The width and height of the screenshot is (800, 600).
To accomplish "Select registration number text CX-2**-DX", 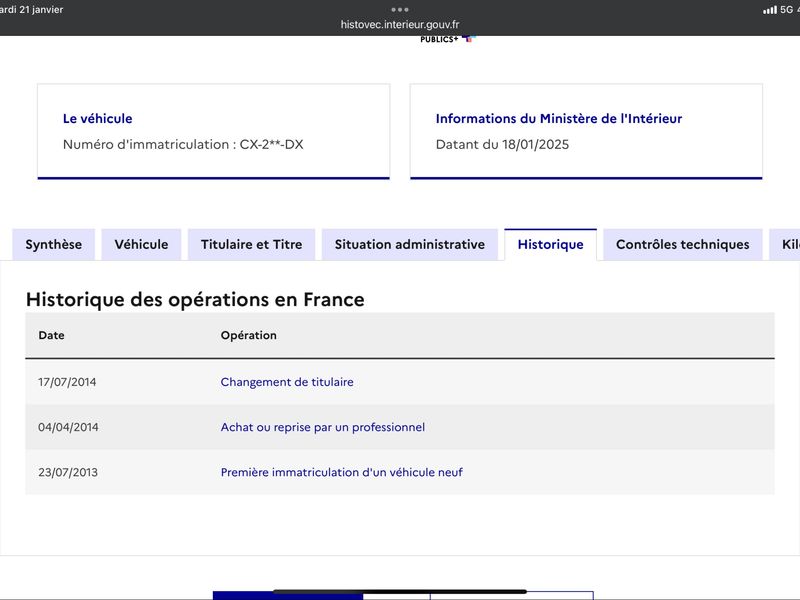I will pyautogui.click(x=271, y=144).
